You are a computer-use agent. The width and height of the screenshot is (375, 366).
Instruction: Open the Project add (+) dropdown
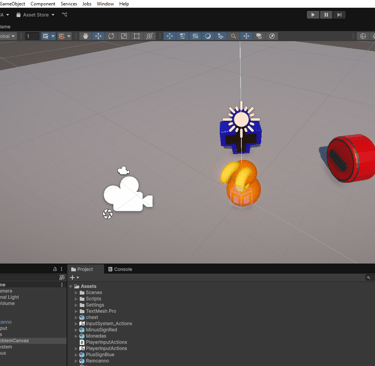(74, 277)
